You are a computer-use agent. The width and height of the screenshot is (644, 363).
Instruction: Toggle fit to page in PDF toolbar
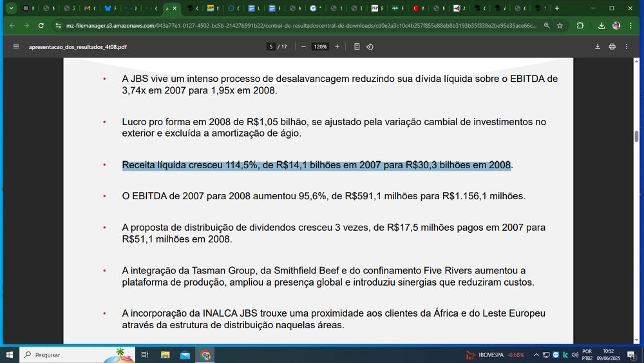357,47
